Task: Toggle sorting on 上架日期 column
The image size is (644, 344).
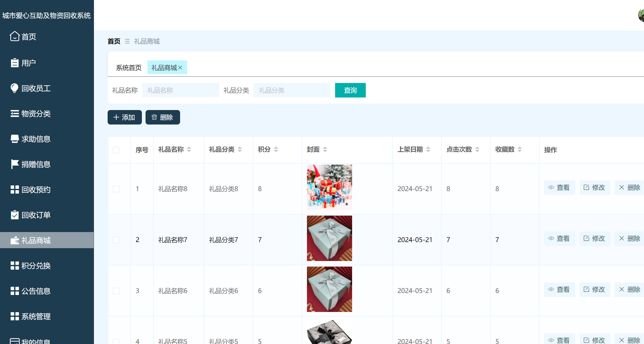Action: click(428, 149)
